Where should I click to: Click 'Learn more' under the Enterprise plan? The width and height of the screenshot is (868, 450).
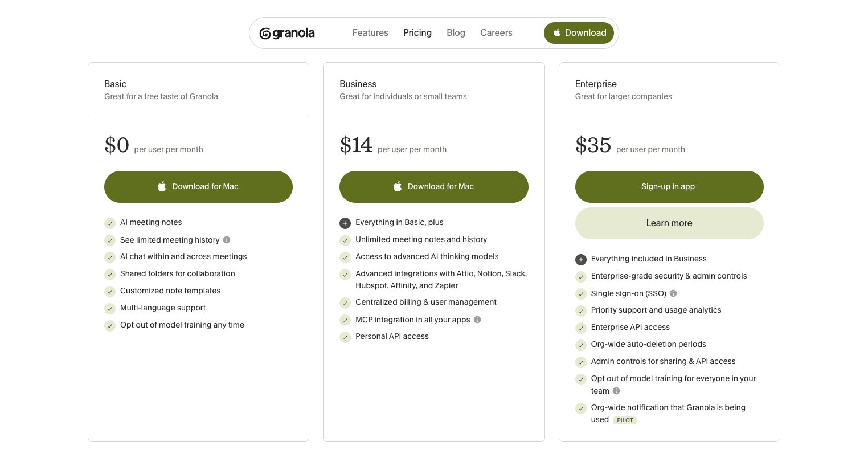coord(669,223)
